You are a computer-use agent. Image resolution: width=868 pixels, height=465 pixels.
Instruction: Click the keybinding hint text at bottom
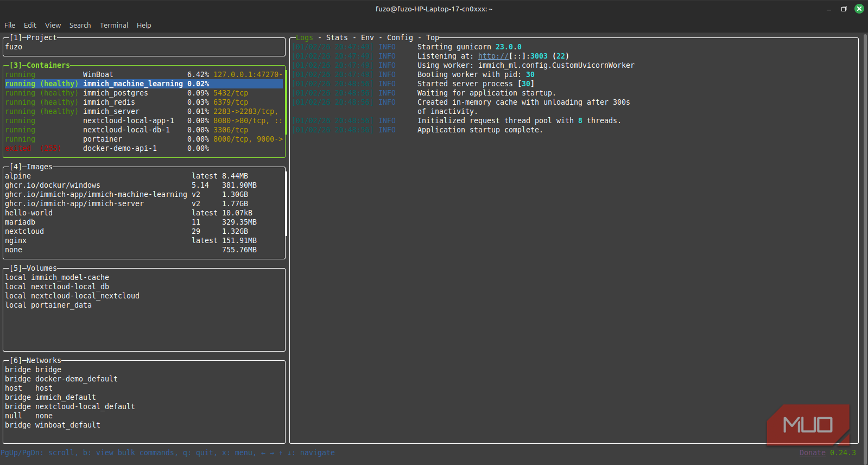(167, 453)
